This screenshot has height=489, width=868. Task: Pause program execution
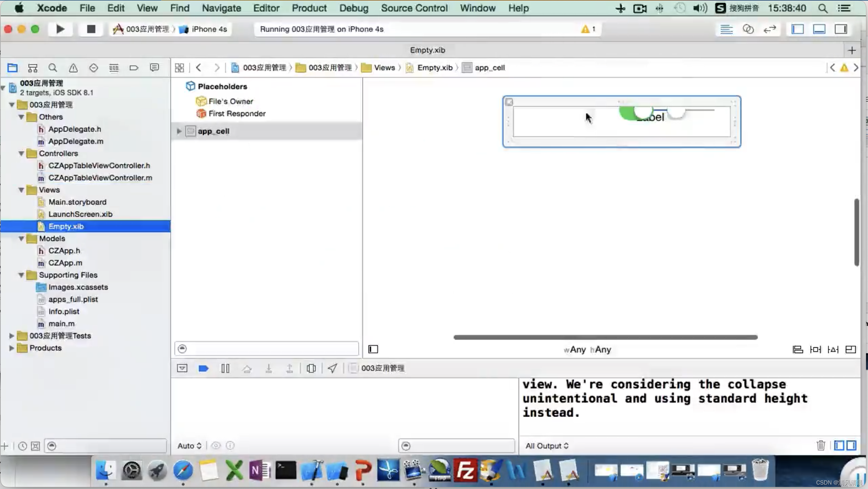pos(225,368)
